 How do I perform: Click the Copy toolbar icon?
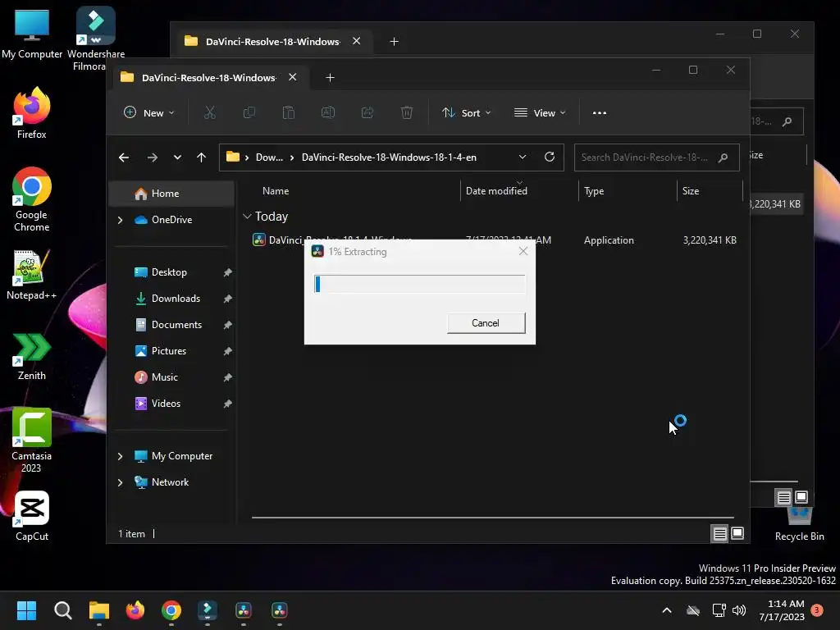pyautogui.click(x=249, y=113)
